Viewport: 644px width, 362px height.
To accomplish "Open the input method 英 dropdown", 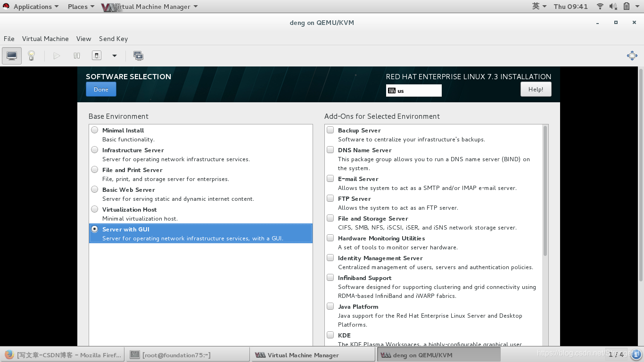I will (539, 7).
